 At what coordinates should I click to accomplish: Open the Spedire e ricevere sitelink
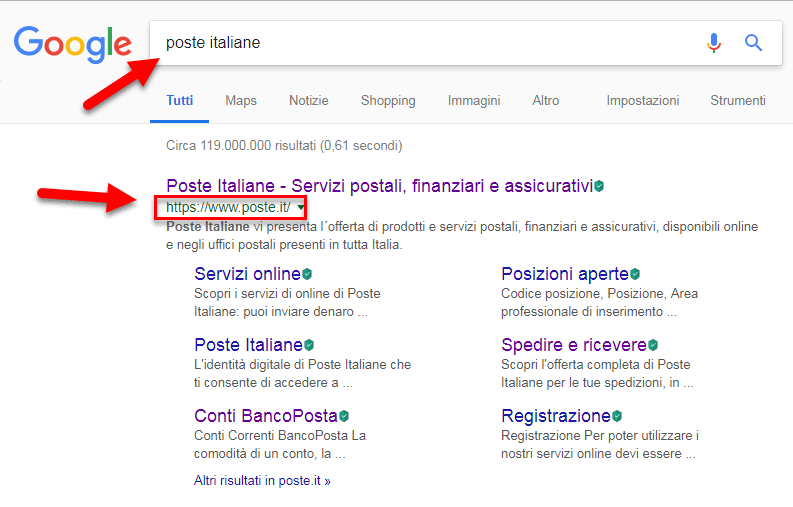(574, 345)
